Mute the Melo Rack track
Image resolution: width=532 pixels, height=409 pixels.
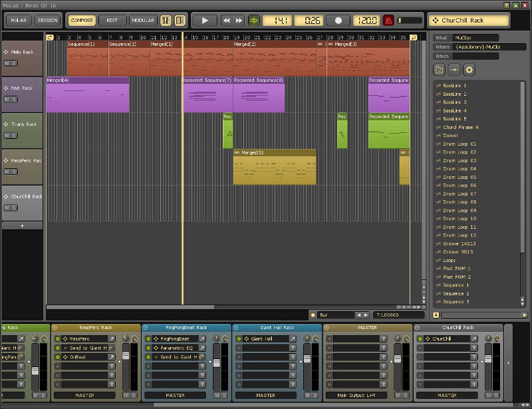[7, 63]
